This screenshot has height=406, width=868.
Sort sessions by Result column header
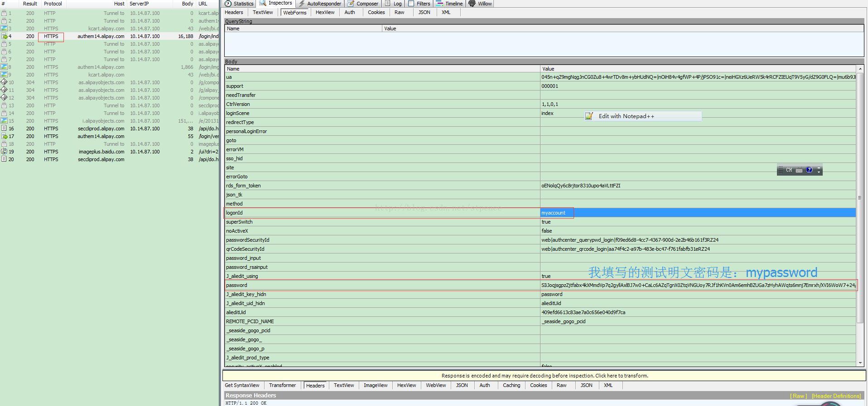coord(30,4)
